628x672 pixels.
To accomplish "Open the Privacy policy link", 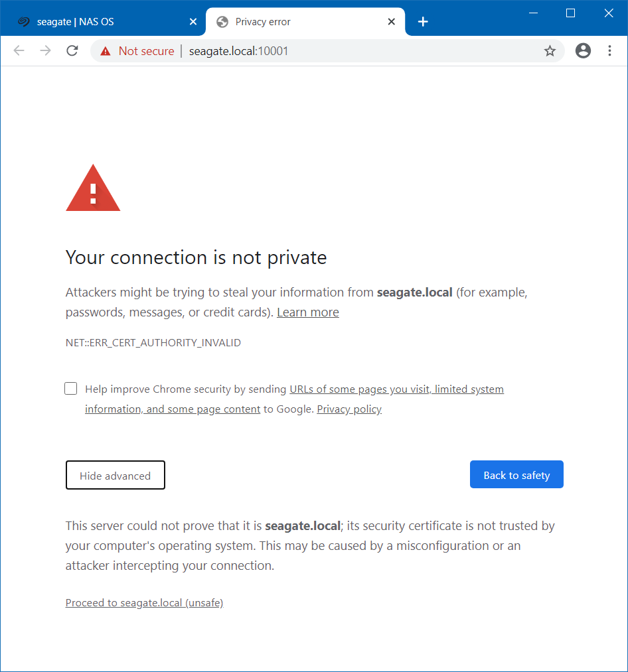I will point(349,409).
